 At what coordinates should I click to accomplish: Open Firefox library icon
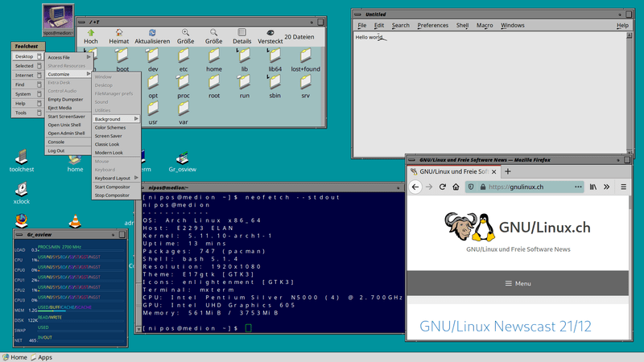[593, 187]
